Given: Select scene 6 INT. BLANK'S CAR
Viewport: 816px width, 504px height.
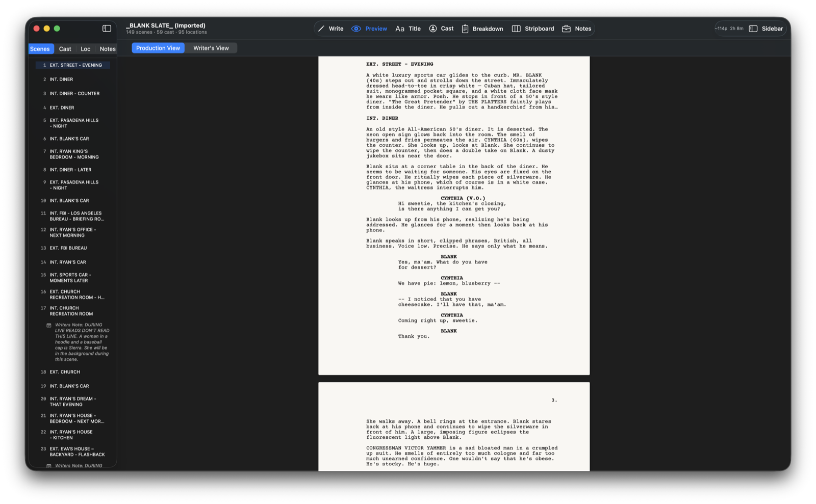Looking at the screenshot, I should pos(73,139).
